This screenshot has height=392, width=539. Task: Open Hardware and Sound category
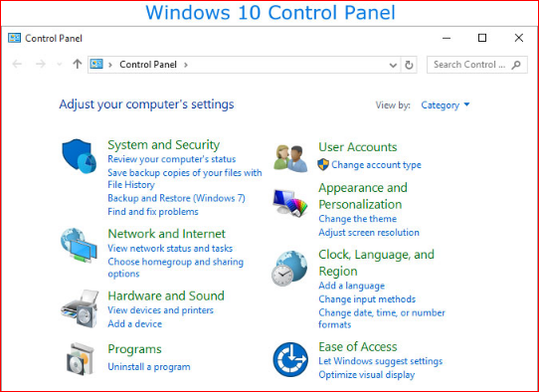click(166, 295)
